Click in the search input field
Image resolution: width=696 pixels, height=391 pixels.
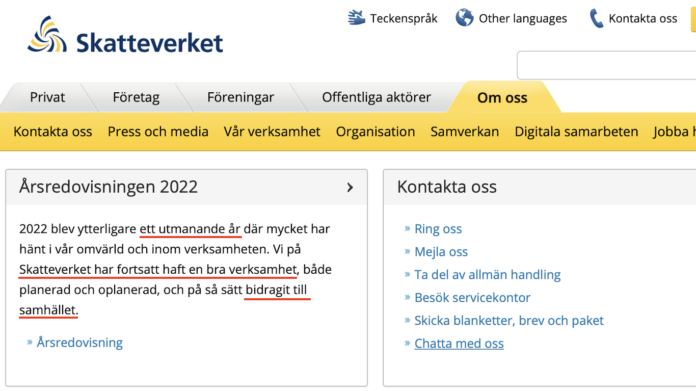606,65
